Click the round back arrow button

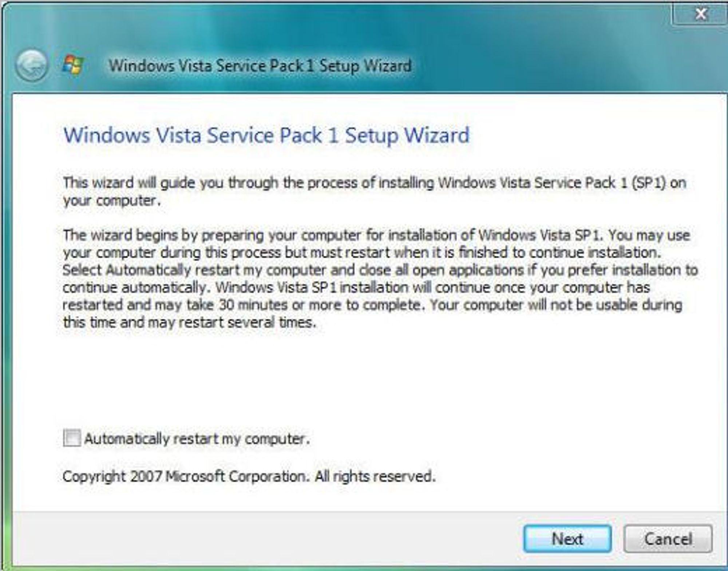(31, 66)
